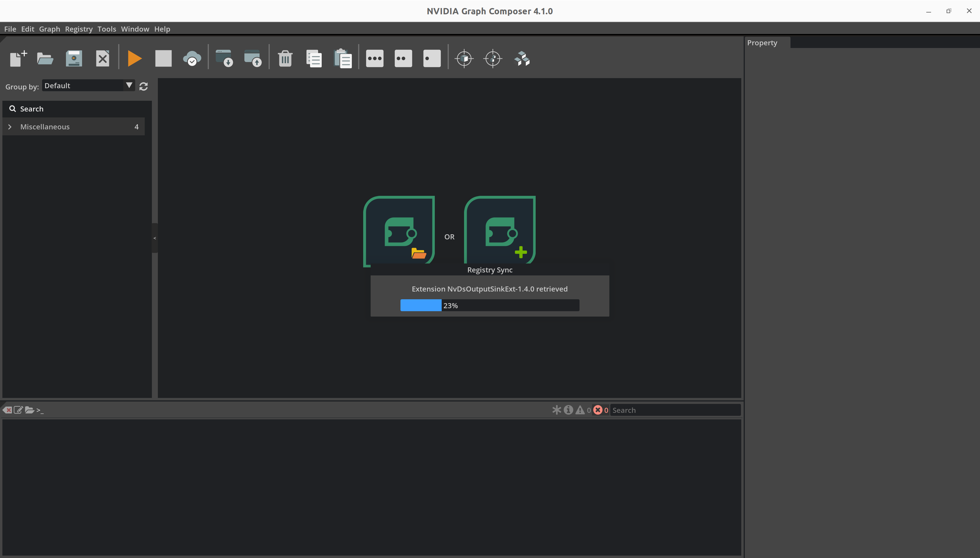Toggle the error filter status bar icon
The width and height of the screenshot is (980, 558).
[x=598, y=410]
